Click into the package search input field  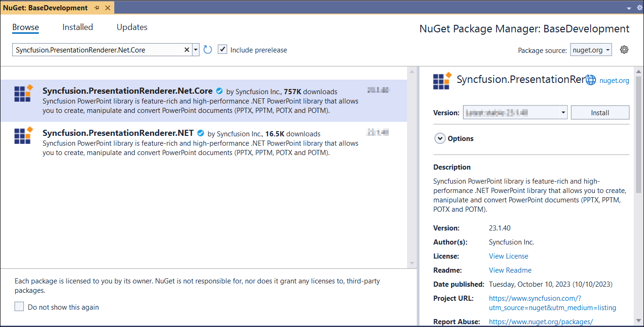97,50
